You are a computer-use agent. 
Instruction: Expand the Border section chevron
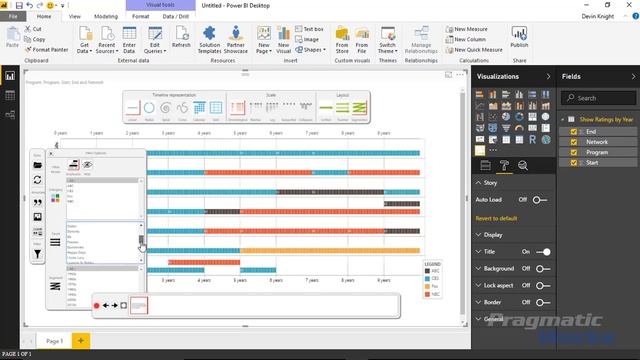coord(478,302)
